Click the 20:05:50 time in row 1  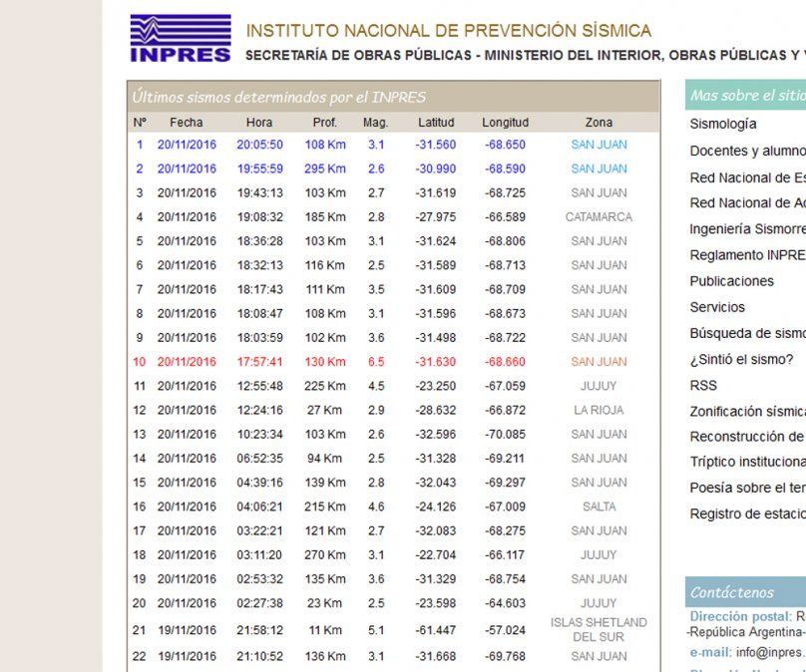259,145
